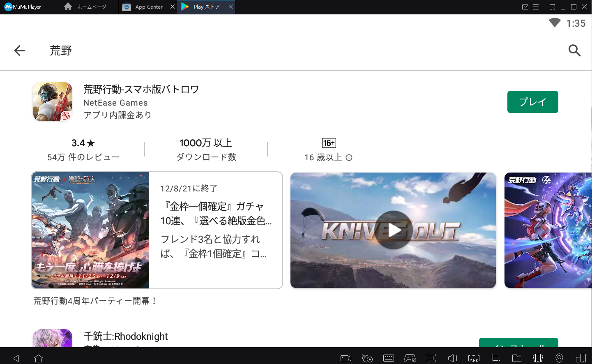Image resolution: width=592 pixels, height=364 pixels.
Task: Close the App Center tab
Action: point(172,7)
